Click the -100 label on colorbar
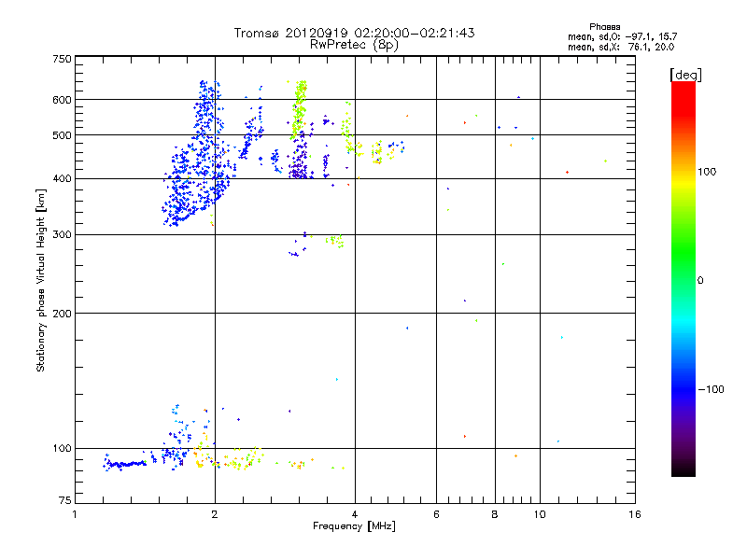Image resolution: width=747 pixels, height=560 pixels. [x=711, y=389]
